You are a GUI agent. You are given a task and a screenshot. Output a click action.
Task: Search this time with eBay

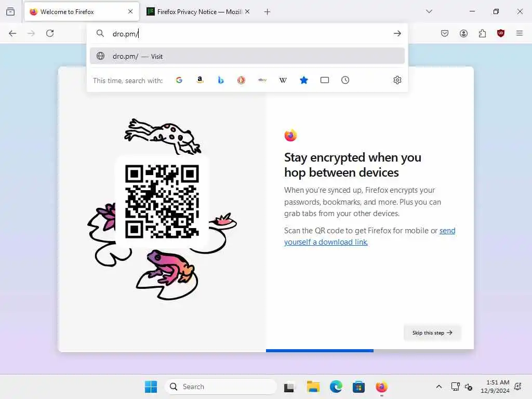pyautogui.click(x=262, y=80)
